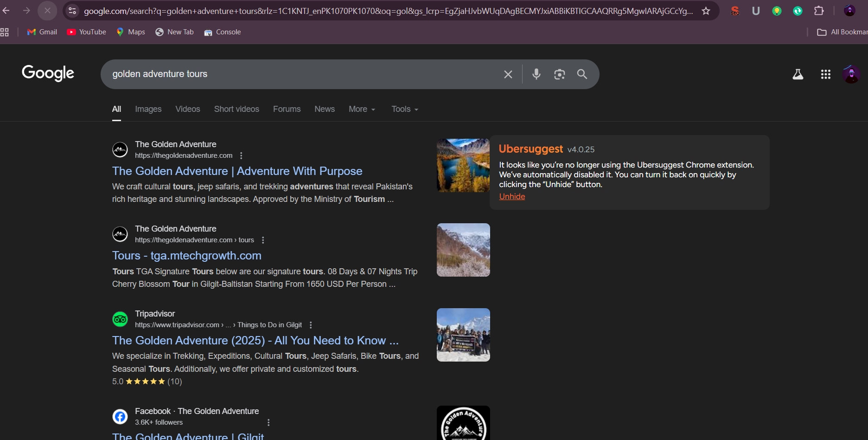
Task: Open The Golden Adventure | Adventure With Purpose
Action: 237,171
